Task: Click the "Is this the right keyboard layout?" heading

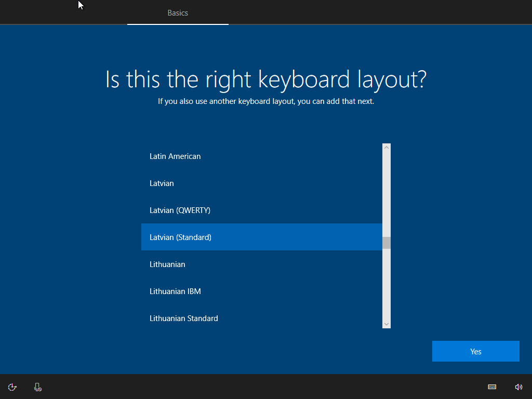Action: click(x=266, y=79)
